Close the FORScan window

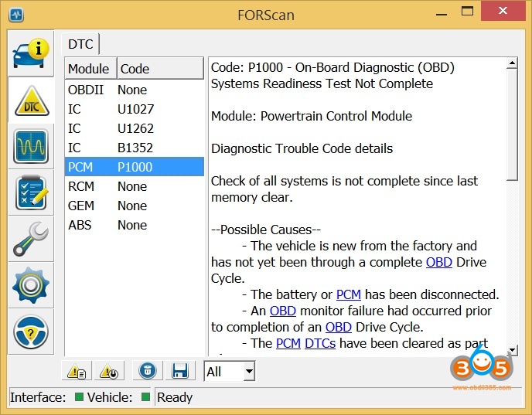(503, 11)
